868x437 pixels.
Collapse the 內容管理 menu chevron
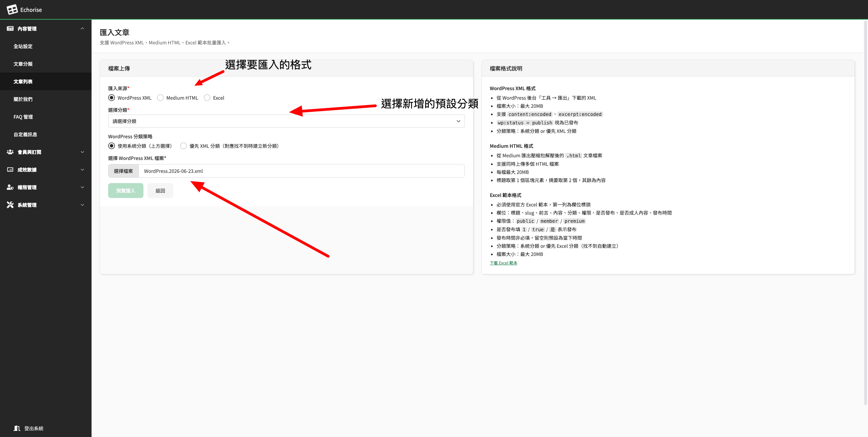[x=82, y=28]
